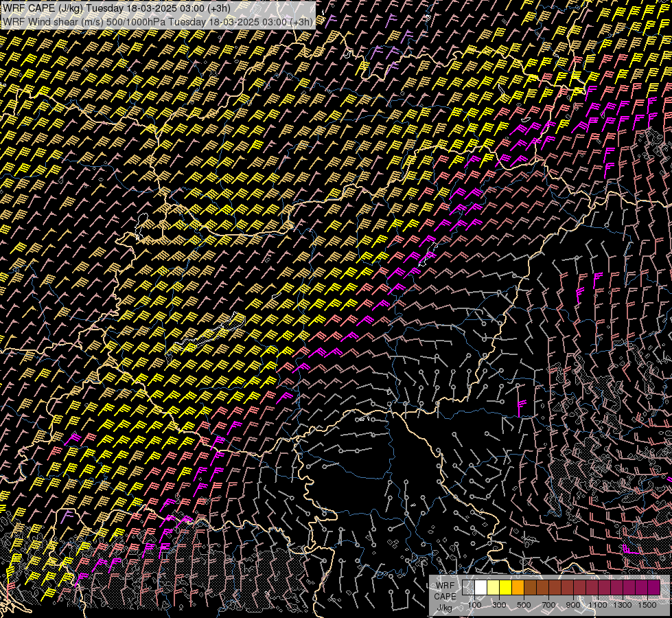Select the orange CAPE legend swatch
The width and height of the screenshot is (672, 618).
518,588
